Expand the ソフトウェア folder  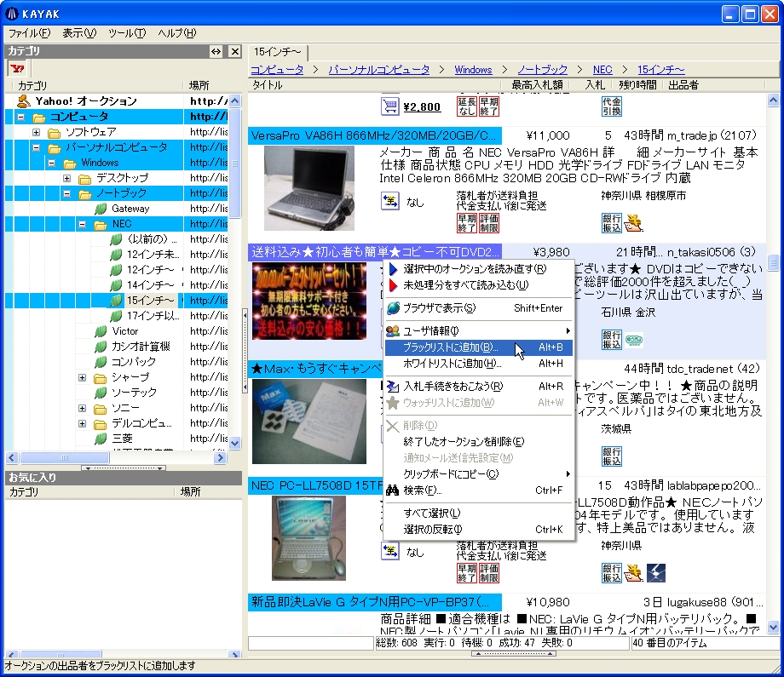pyautogui.click(x=37, y=132)
